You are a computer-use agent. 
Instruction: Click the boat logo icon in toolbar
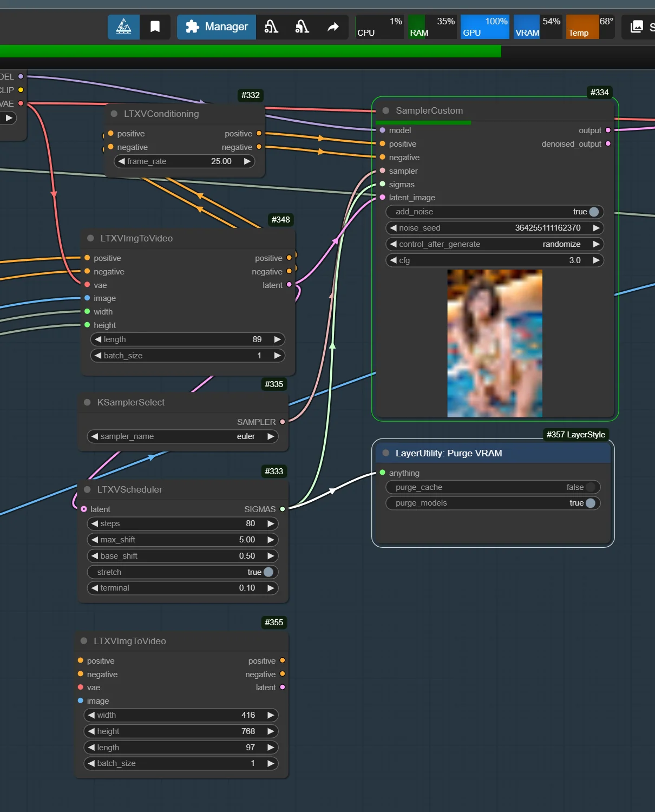123,27
